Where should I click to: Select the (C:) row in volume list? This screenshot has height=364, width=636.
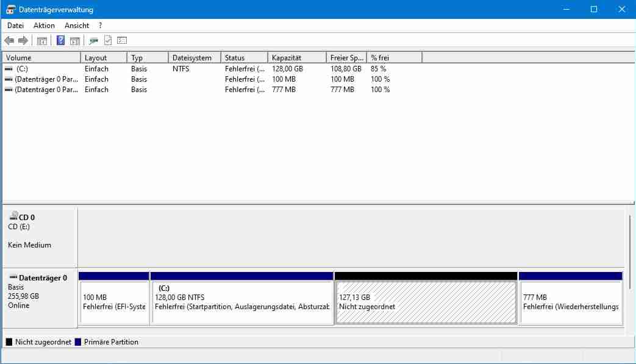[22, 69]
